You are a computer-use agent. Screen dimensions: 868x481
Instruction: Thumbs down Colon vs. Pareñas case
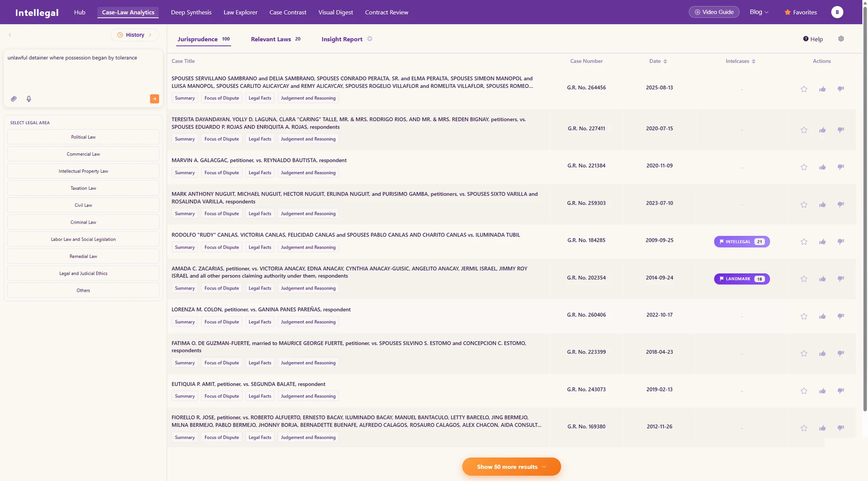pyautogui.click(x=841, y=316)
